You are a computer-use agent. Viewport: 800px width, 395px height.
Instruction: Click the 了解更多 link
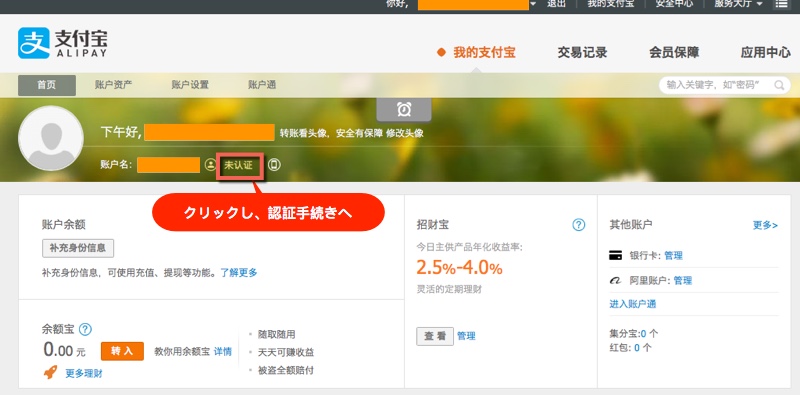pyautogui.click(x=239, y=273)
